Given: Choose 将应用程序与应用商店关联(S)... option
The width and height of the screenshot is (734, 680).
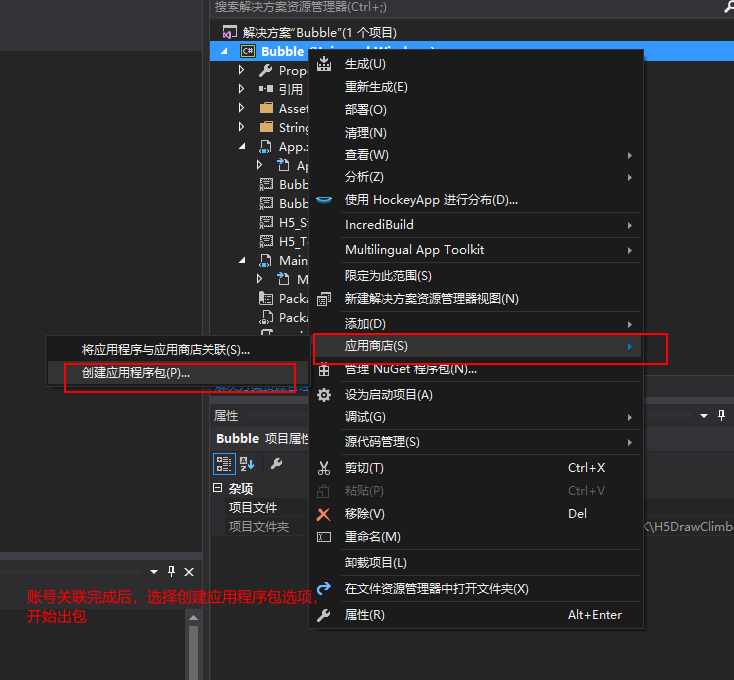Looking at the screenshot, I should coord(166,350).
